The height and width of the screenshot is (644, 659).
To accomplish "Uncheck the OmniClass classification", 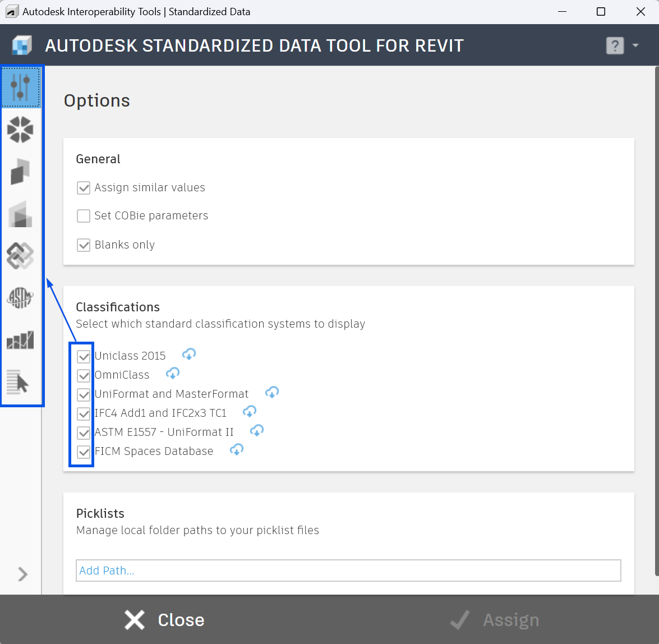I will [x=84, y=375].
